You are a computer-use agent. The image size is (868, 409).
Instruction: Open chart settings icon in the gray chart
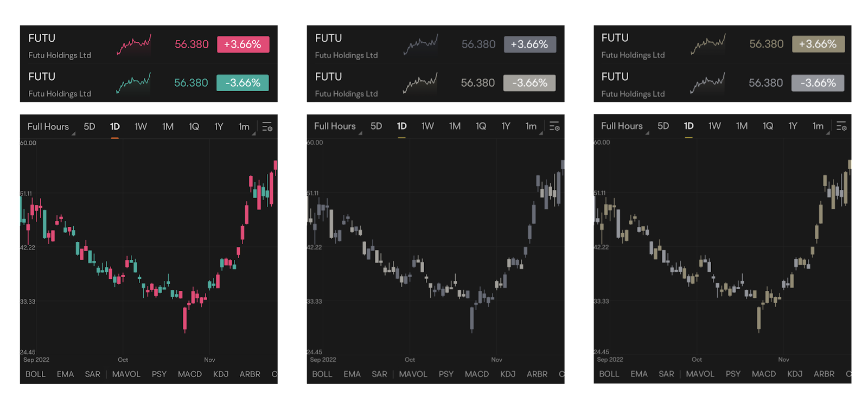click(554, 126)
